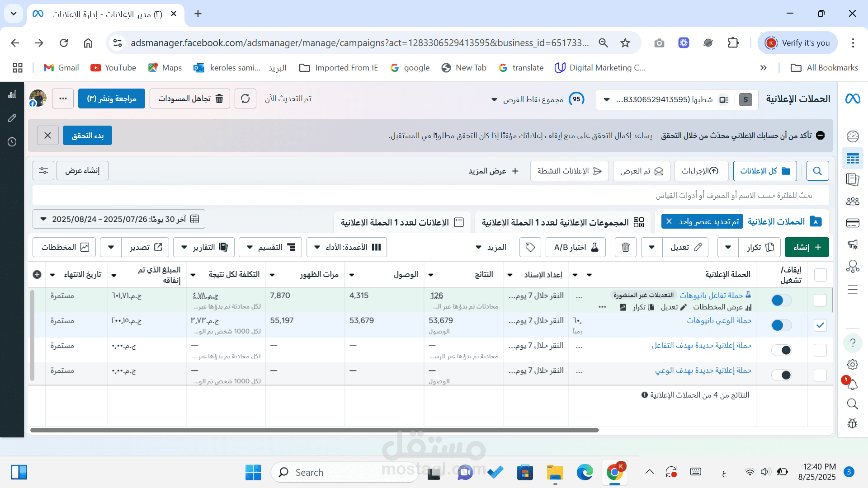Click the bug report icon in the sidebar

tap(853, 423)
